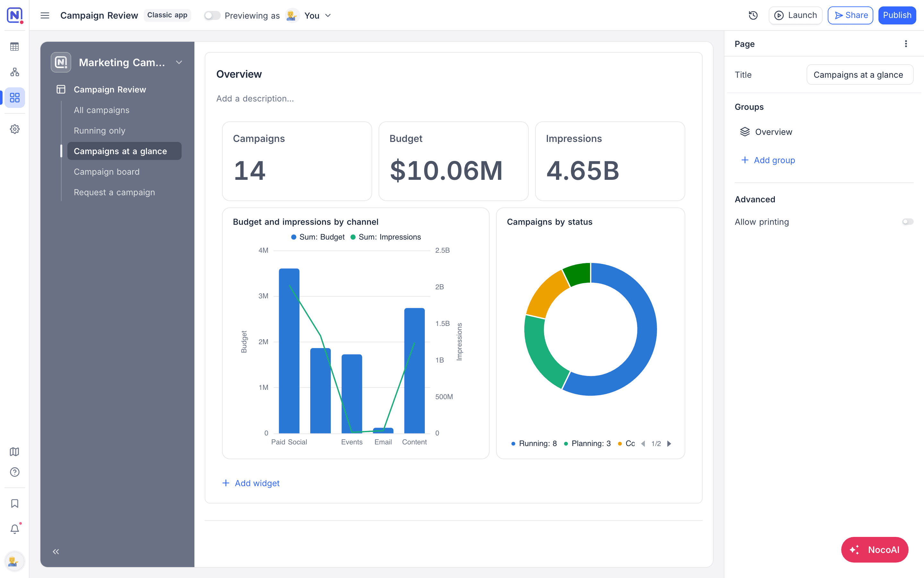
Task: Edit the page Title input field
Action: pyautogui.click(x=860, y=74)
